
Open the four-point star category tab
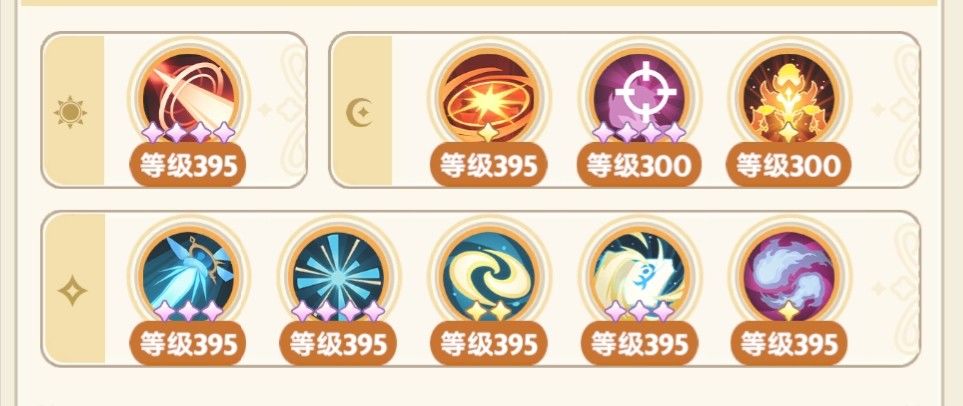tap(73, 289)
